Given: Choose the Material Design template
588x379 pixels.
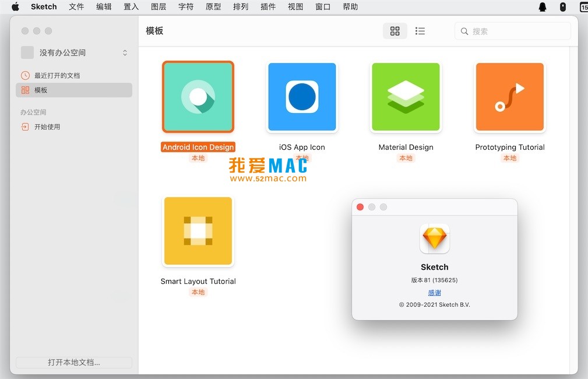Looking at the screenshot, I should click(x=406, y=97).
